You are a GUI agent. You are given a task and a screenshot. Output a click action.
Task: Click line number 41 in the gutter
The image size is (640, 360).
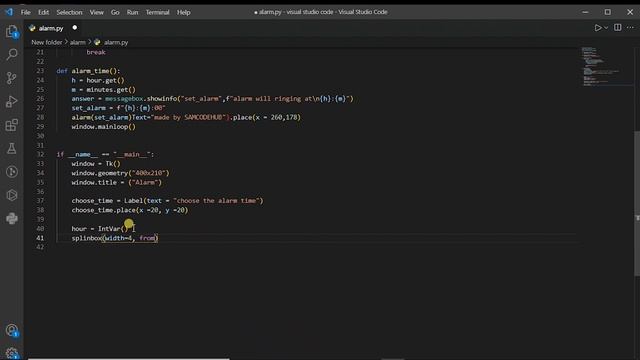coord(40,238)
